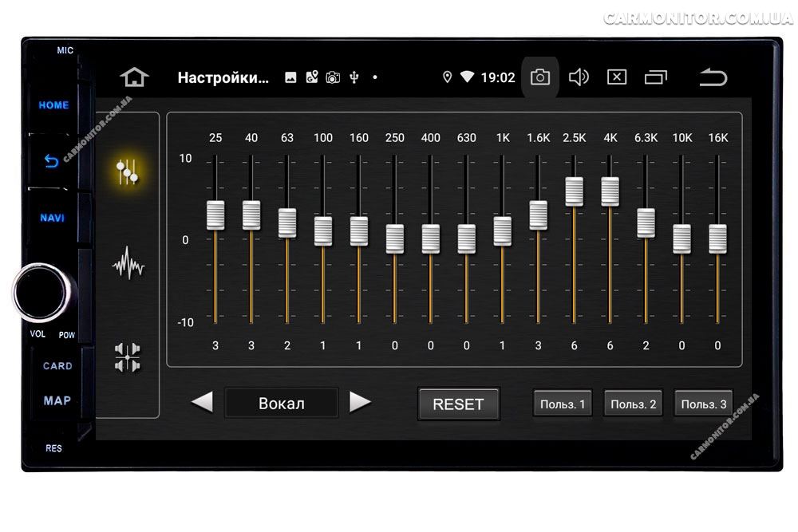Select the previous preset left arrow
The height and width of the screenshot is (532, 798).
click(x=202, y=402)
